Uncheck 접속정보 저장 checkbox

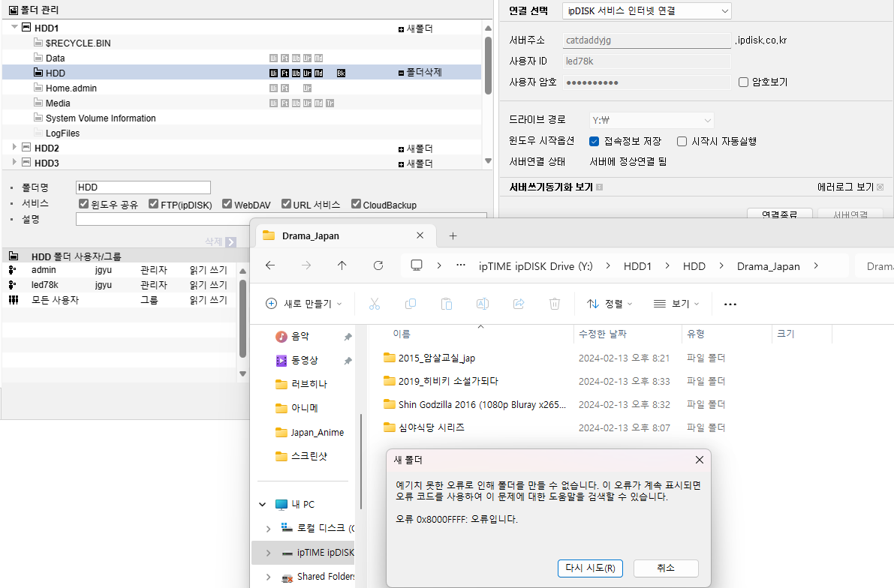(594, 141)
